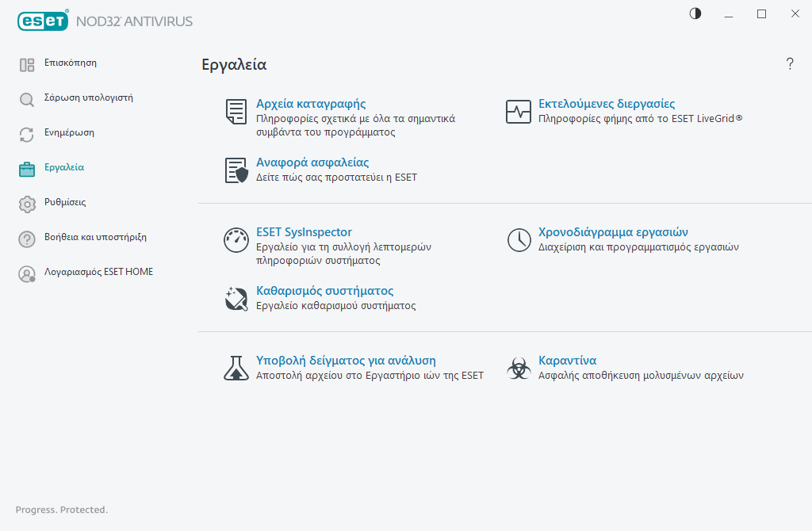The image size is (812, 531).
Task: Click the Καραντίνα biohazard icon
Action: (519, 369)
